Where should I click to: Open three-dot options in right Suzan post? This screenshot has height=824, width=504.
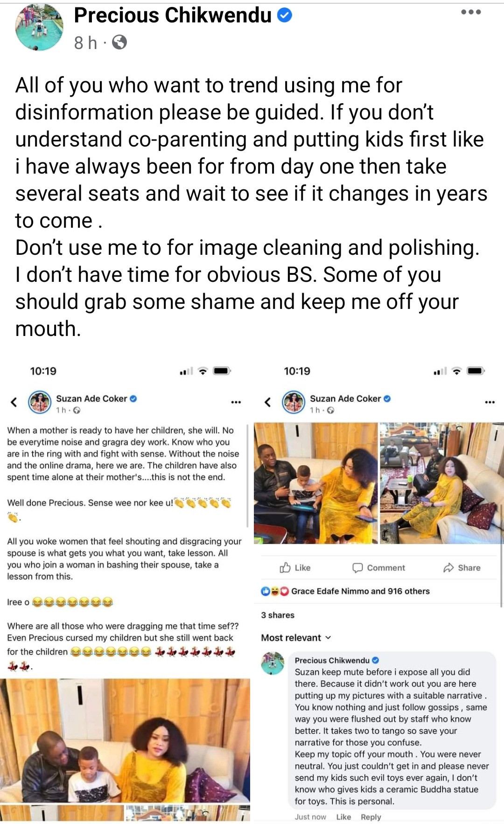(490, 402)
